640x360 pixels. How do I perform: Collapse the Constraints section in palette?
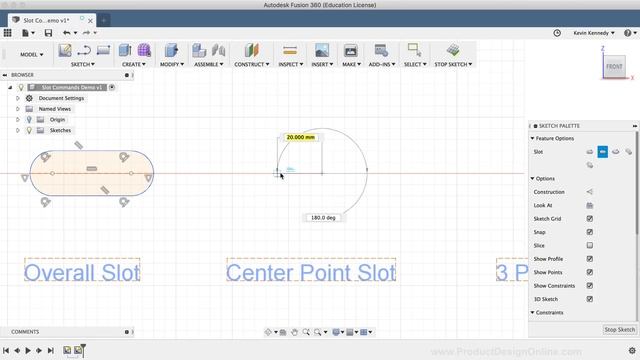532,312
